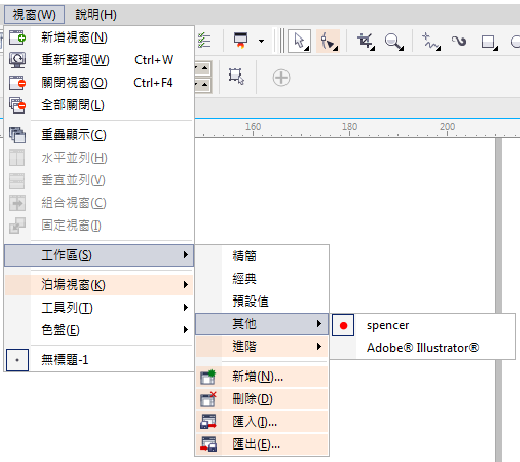
Task: Click the 匯入 import workspace icon
Action: [x=208, y=422]
